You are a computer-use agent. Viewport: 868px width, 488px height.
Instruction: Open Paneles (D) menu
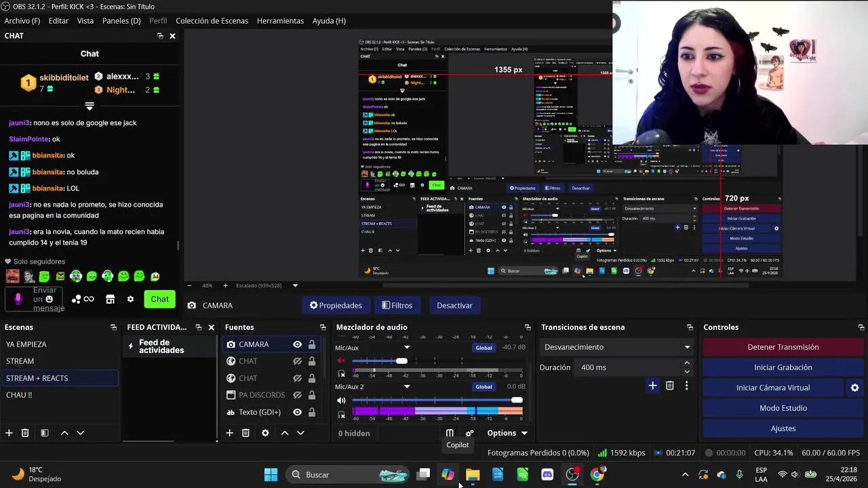click(121, 21)
